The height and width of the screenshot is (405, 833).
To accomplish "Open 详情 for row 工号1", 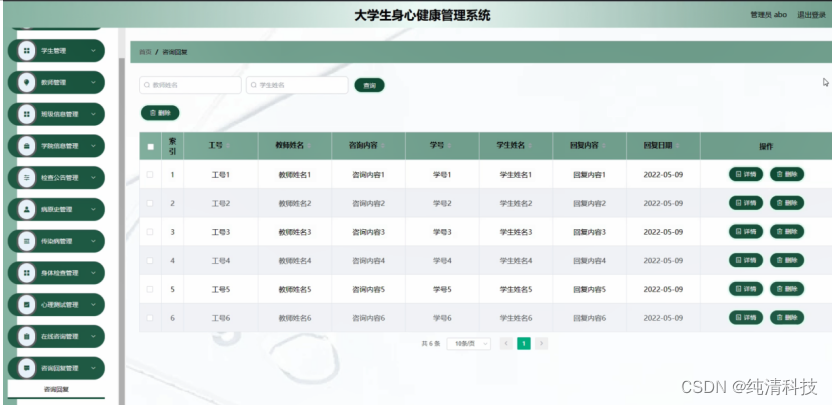I will tap(746, 174).
